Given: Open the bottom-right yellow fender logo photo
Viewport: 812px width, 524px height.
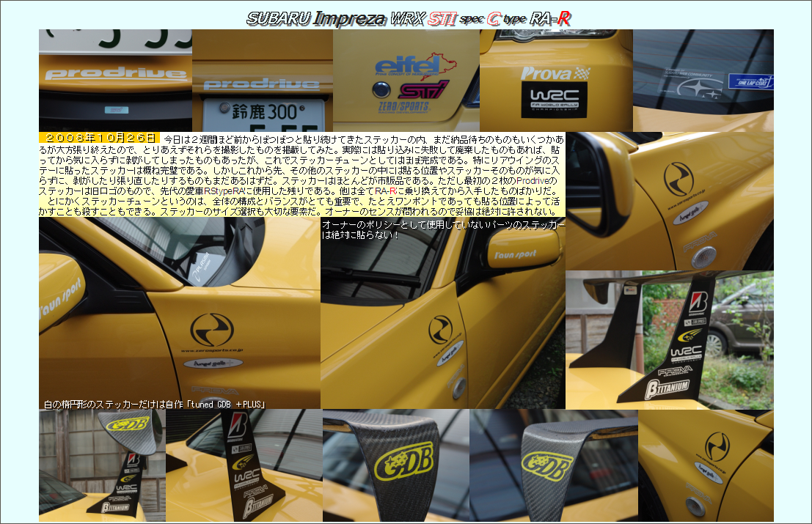Looking at the screenshot, I should 705,465.
